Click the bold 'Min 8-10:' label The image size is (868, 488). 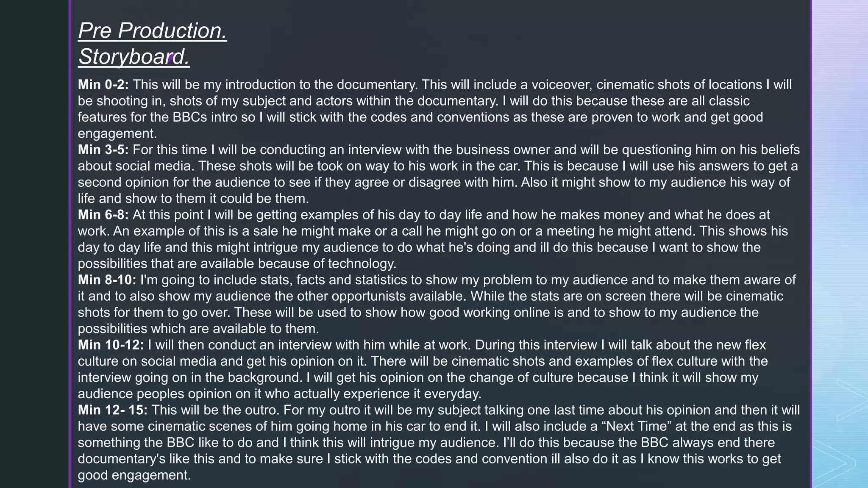(x=107, y=280)
